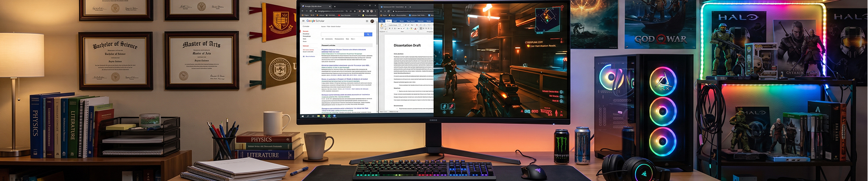This screenshot has height=181, width=868.
Task: Select the Home tab in the Word ribbon
Action: click(x=388, y=21)
